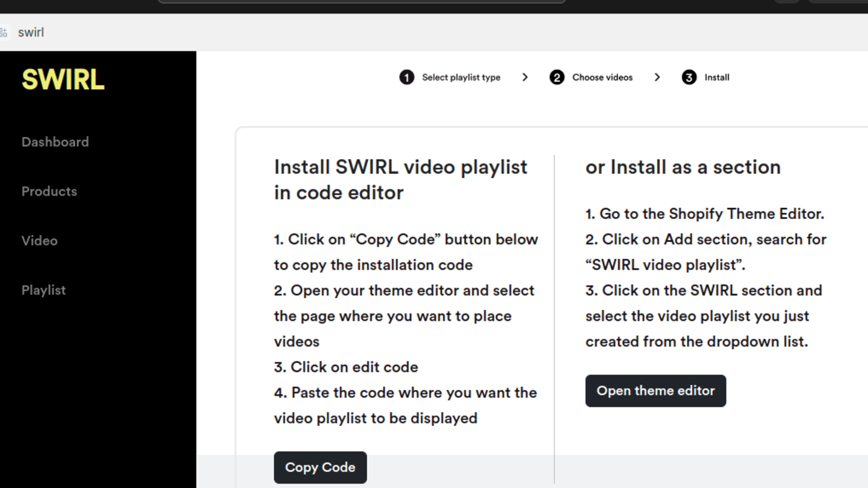Click instruction 2. Click on Add section

point(706,252)
